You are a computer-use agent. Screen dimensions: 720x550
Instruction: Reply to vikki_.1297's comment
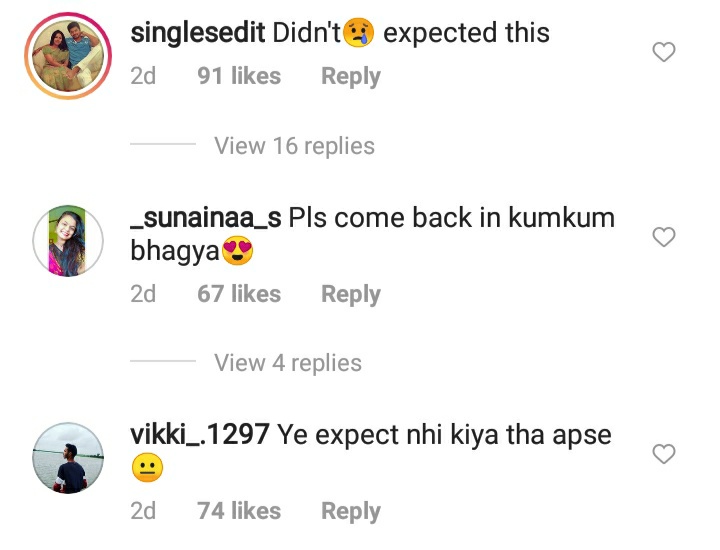tap(351, 511)
